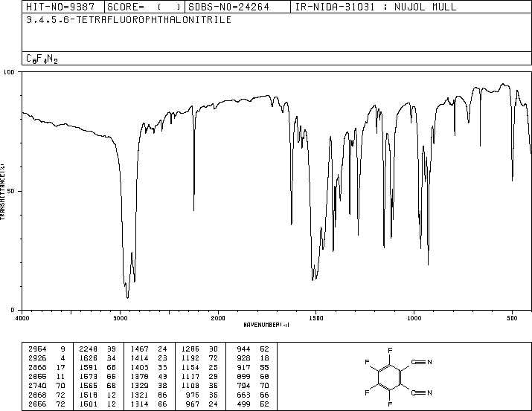Click the 1192 entry in the peak table
The height and width of the screenshot is (411, 532).
pyautogui.click(x=190, y=357)
